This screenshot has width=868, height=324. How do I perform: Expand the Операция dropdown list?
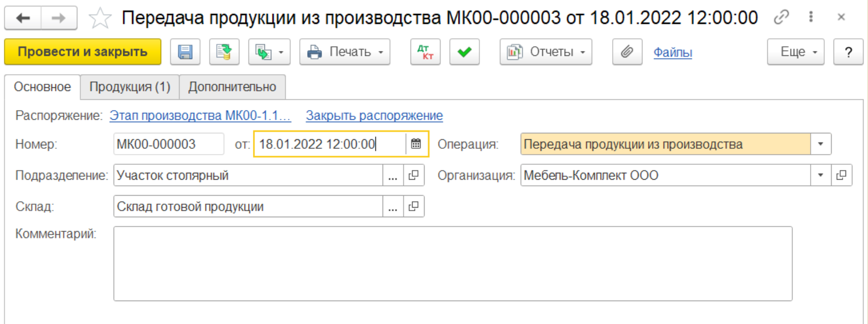coord(821,144)
